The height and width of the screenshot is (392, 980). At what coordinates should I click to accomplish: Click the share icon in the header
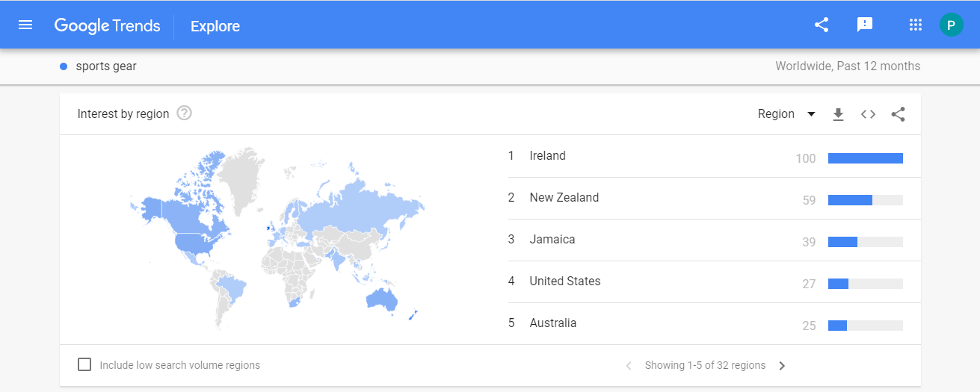tap(822, 25)
